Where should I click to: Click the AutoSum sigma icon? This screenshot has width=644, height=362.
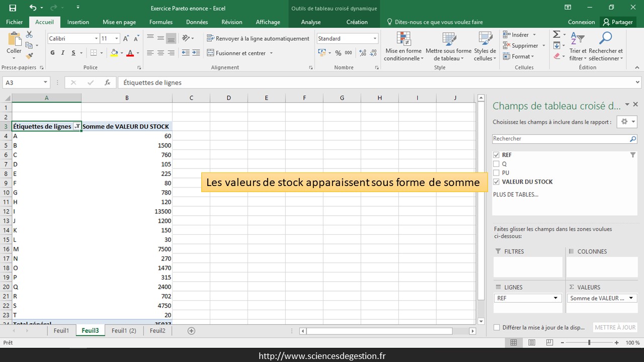[x=556, y=34]
